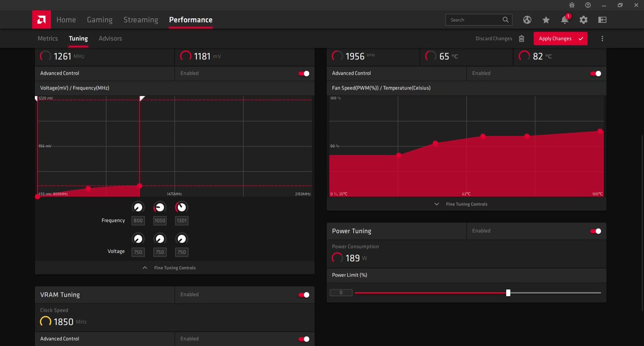Click the "1475MHz" axis label

[174, 194]
